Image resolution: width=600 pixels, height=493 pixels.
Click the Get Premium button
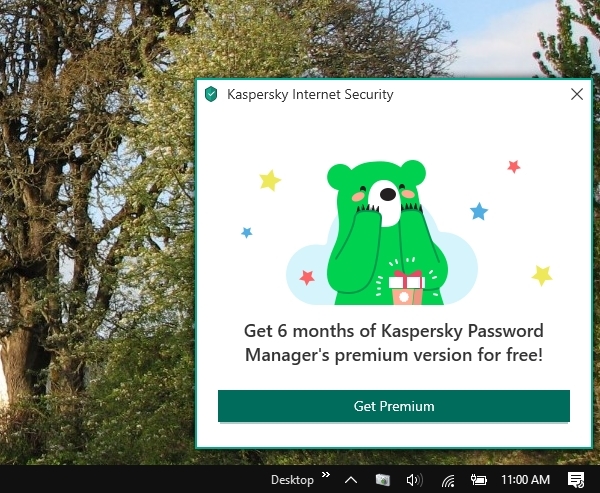[x=394, y=406]
